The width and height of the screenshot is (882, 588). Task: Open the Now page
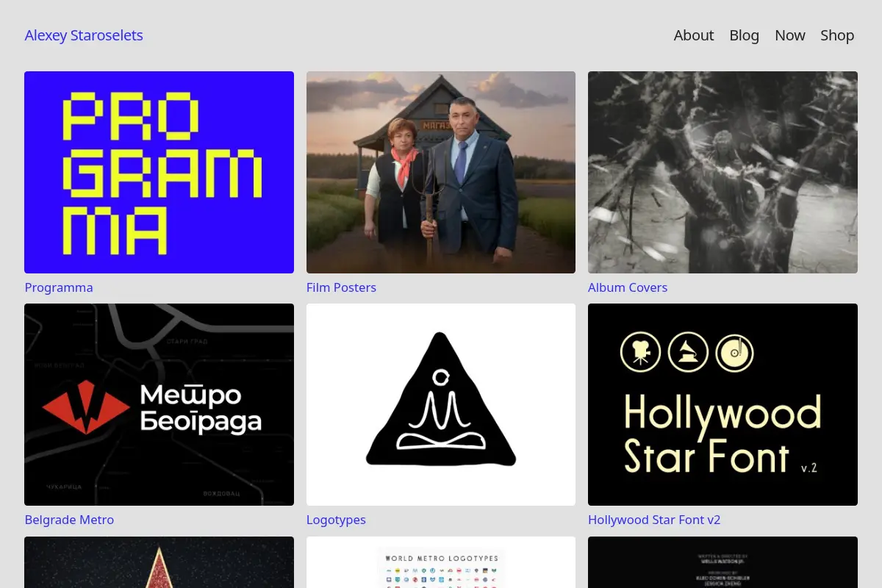(789, 35)
